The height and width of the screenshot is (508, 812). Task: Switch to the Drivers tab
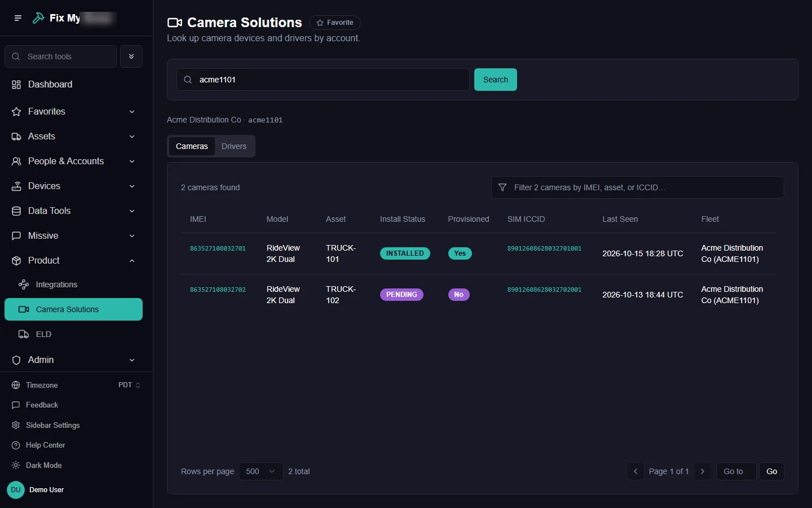click(234, 146)
